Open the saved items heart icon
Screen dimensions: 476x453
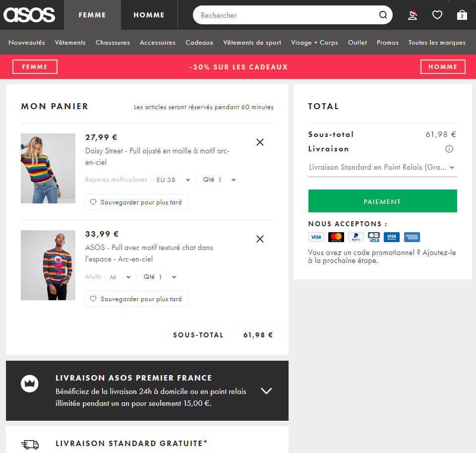pyautogui.click(x=437, y=15)
